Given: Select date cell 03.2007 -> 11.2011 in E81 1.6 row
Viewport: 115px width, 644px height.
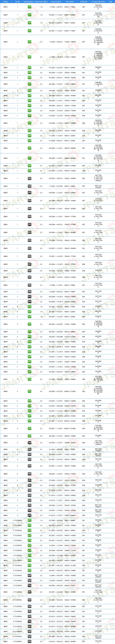Looking at the screenshot, I should click(x=56, y=15).
